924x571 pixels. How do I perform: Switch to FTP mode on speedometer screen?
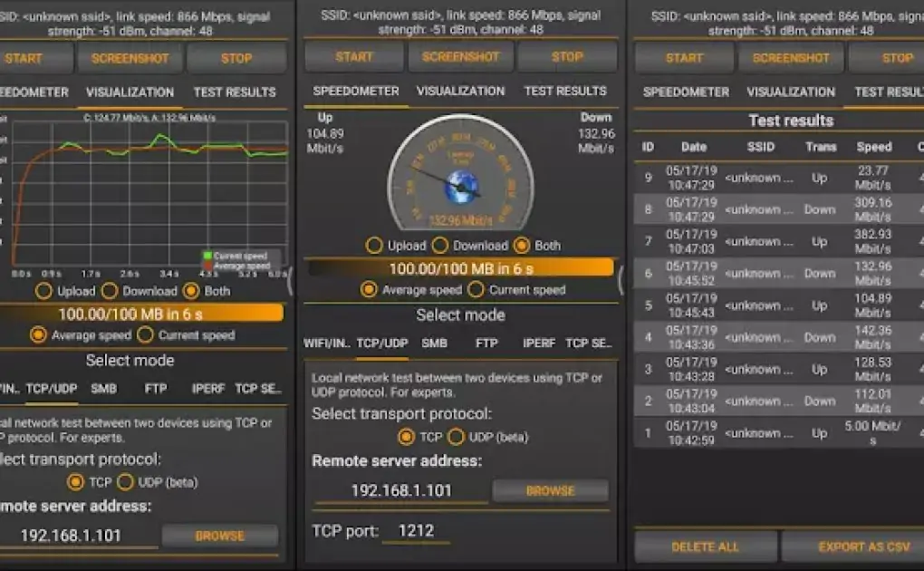[486, 343]
